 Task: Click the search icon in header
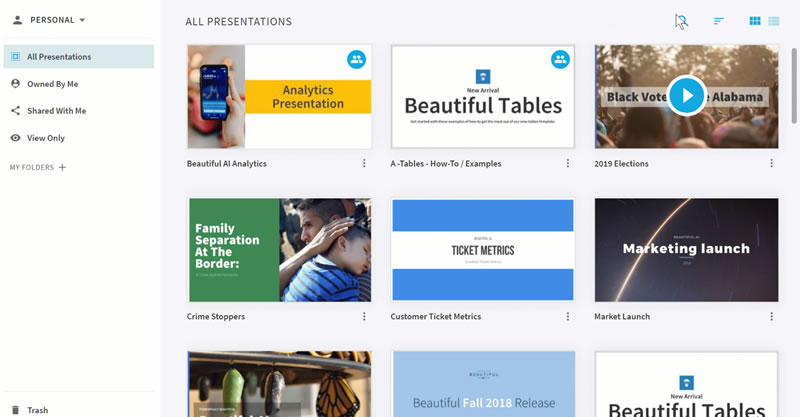(682, 21)
